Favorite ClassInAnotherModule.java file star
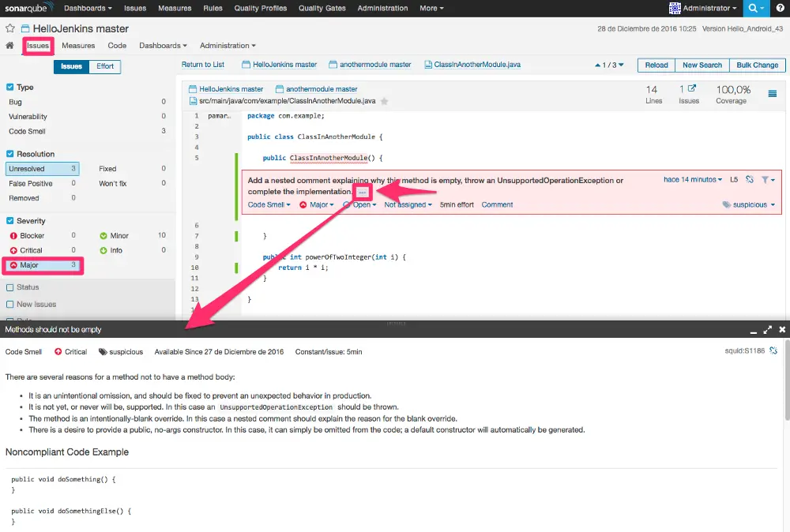Screen dimensions: 790x532 [x=385, y=101]
